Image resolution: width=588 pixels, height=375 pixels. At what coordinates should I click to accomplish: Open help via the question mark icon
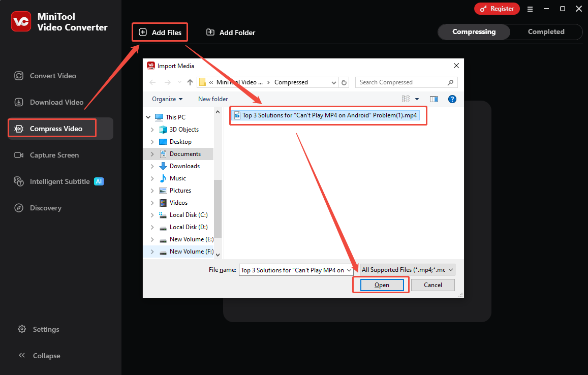tap(452, 99)
